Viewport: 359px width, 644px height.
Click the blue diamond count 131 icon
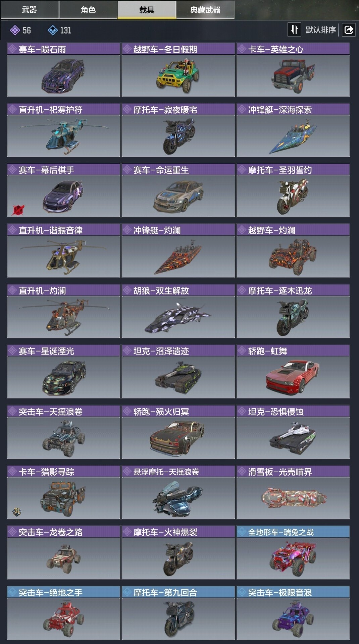pyautogui.click(x=53, y=31)
